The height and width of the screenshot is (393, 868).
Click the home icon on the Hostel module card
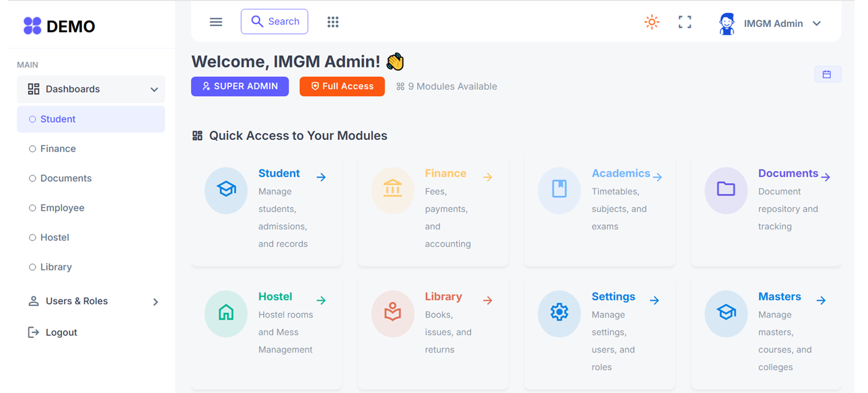click(x=225, y=314)
